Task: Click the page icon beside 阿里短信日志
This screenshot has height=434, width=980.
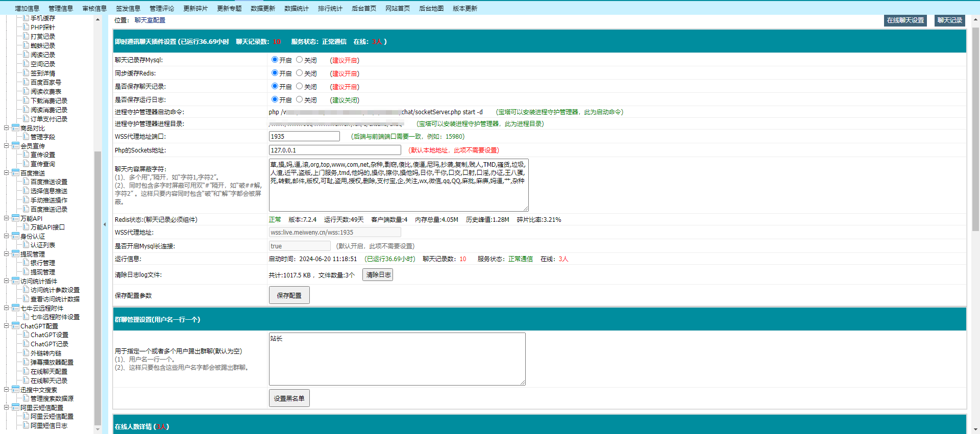Action: pos(26,425)
